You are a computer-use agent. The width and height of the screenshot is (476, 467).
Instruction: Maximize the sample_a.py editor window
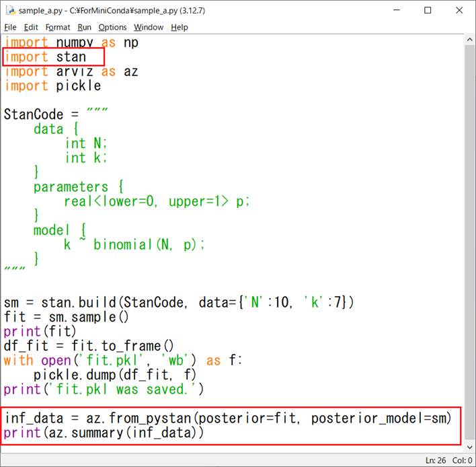click(x=428, y=11)
